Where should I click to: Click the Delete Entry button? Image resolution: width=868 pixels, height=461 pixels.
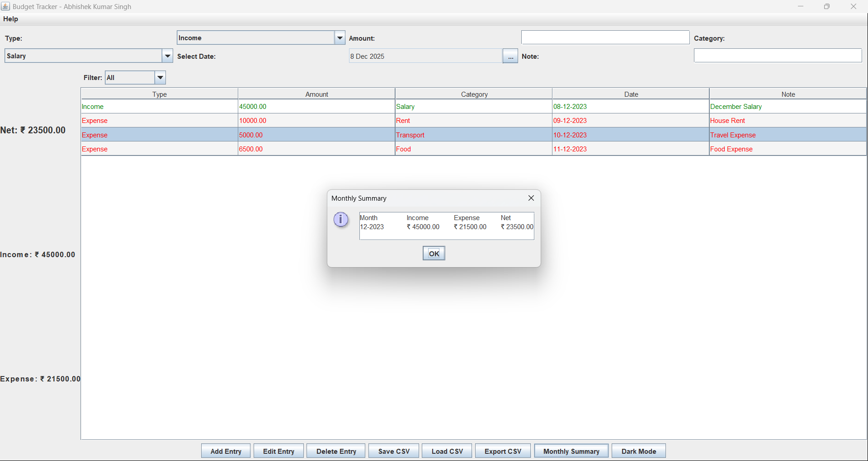[336, 451]
